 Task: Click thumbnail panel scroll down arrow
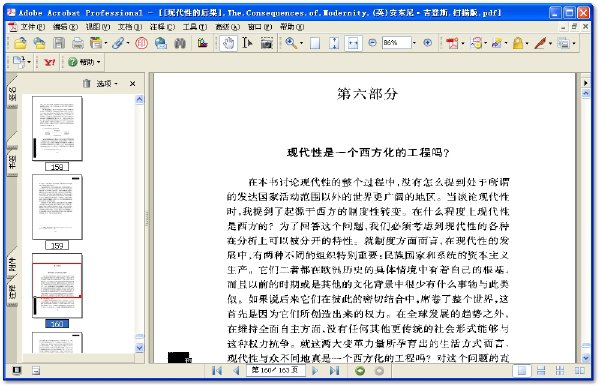140,348
